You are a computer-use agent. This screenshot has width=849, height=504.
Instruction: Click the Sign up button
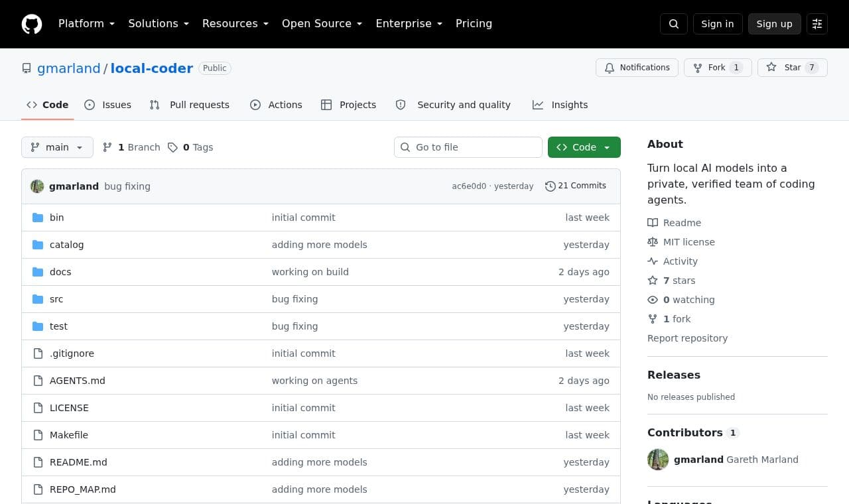[x=775, y=24]
